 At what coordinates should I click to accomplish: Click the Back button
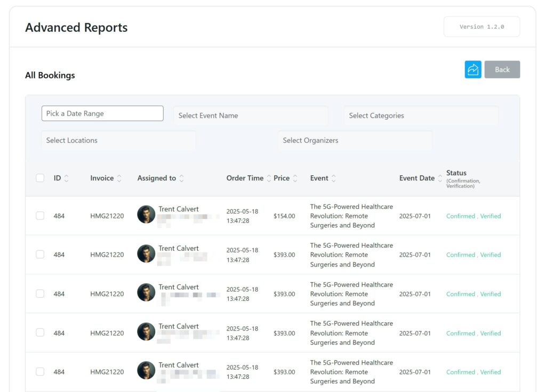click(502, 69)
